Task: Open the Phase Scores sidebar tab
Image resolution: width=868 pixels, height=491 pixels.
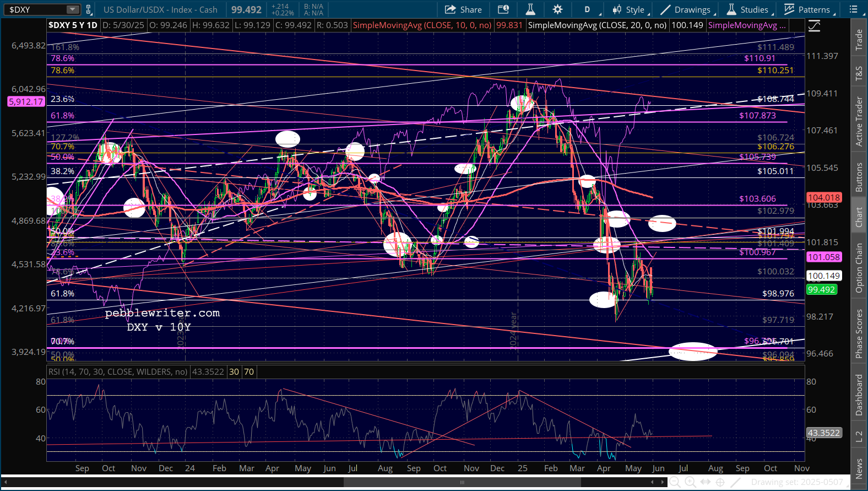Action: pyautogui.click(x=859, y=333)
